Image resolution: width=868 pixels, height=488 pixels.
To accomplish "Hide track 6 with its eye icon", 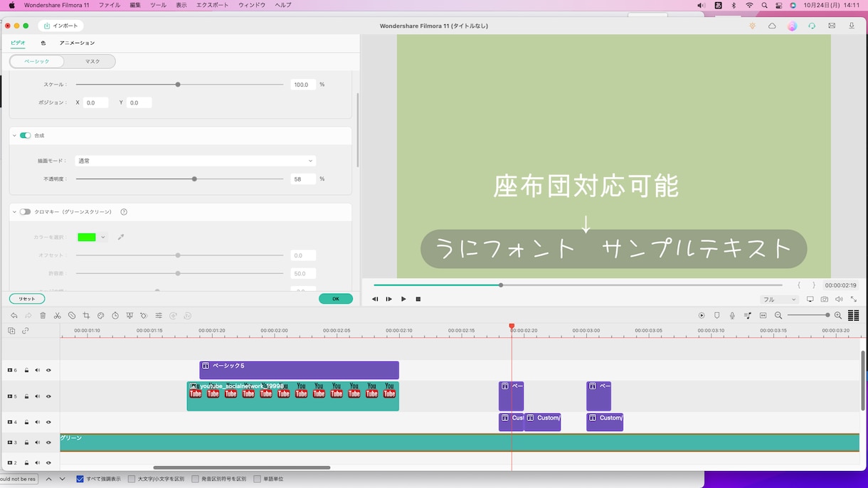I will pos(48,370).
